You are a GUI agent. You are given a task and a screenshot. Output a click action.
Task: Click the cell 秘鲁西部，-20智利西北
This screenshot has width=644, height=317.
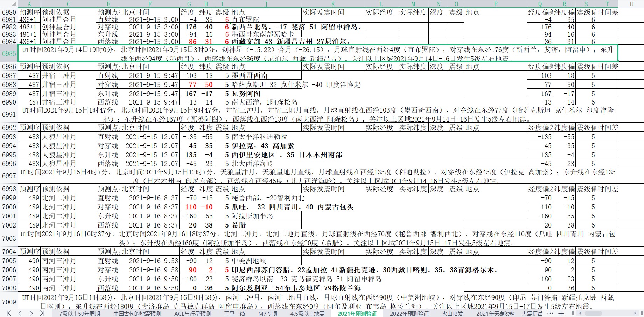point(266,198)
